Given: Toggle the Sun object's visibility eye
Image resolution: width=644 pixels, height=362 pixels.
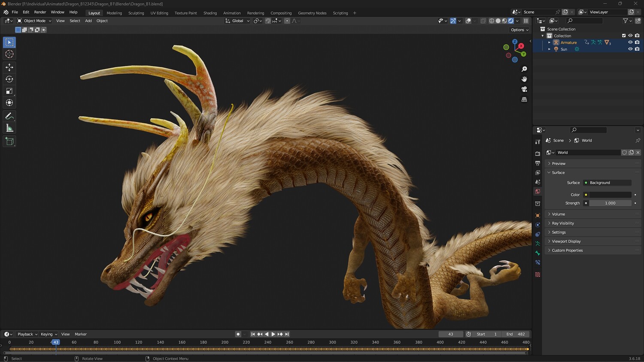Looking at the screenshot, I should coord(630,49).
